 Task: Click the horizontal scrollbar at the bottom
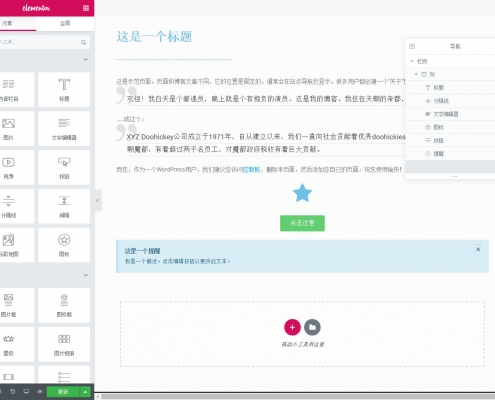298,396
